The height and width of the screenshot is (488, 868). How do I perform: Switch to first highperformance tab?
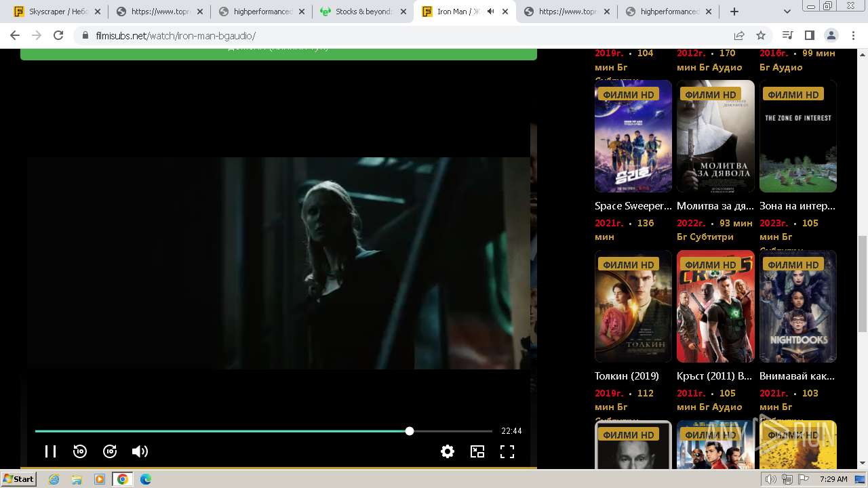(x=260, y=12)
